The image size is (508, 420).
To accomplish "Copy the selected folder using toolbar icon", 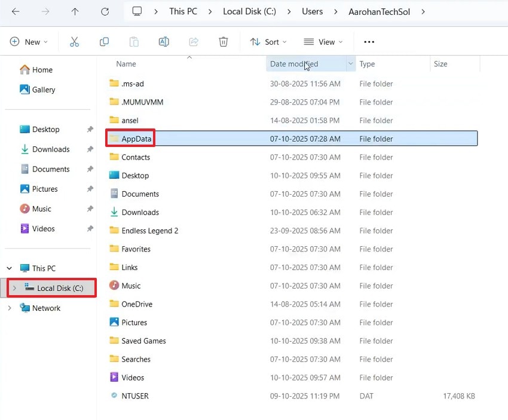I will point(104,42).
